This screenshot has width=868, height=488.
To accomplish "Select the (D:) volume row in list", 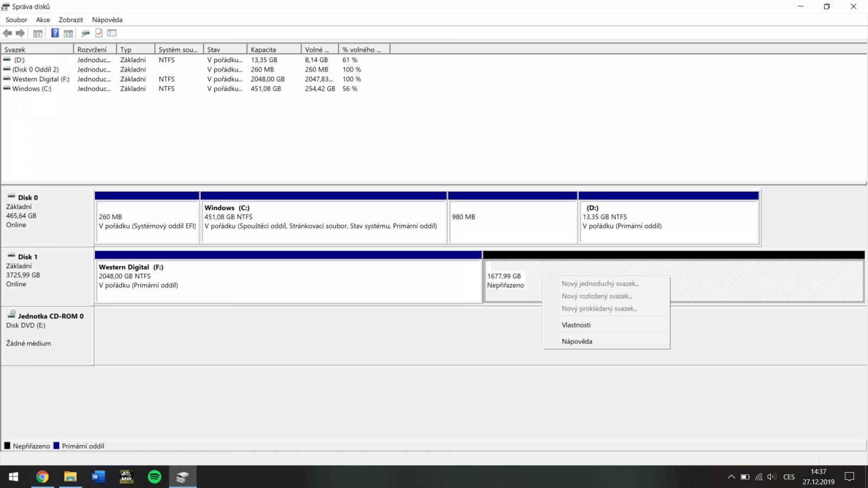I will 195,60.
